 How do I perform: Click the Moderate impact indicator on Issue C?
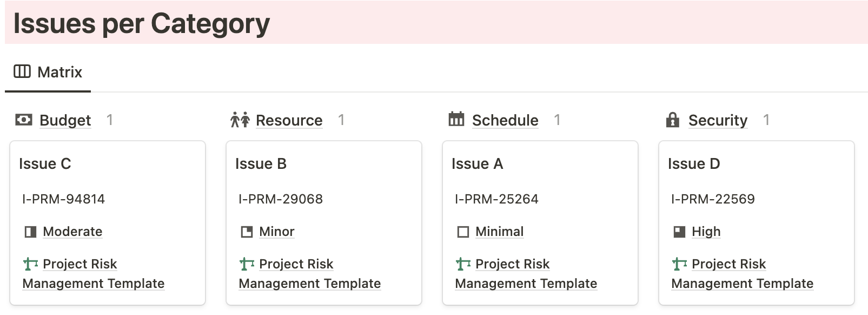coord(30,232)
